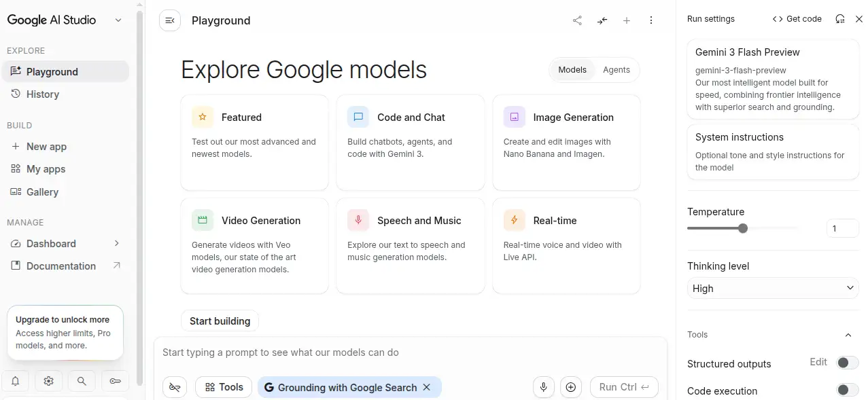
Task: Click the Temperature value input field
Action: 843,228
